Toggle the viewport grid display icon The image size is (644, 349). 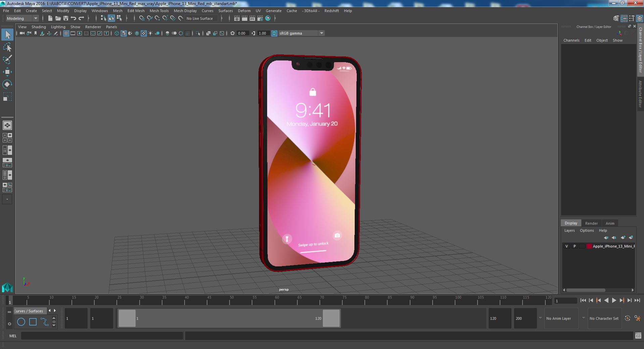point(66,33)
